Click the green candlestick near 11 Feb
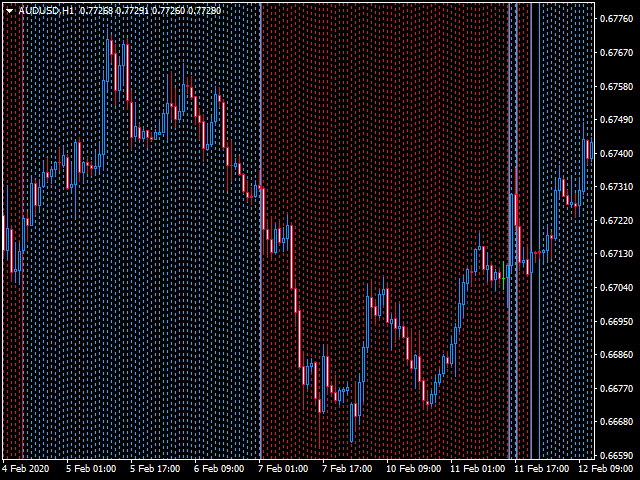 click(x=504, y=276)
